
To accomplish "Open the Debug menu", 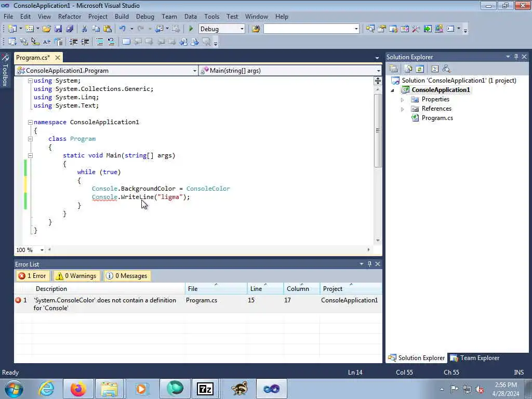I will (x=145, y=16).
